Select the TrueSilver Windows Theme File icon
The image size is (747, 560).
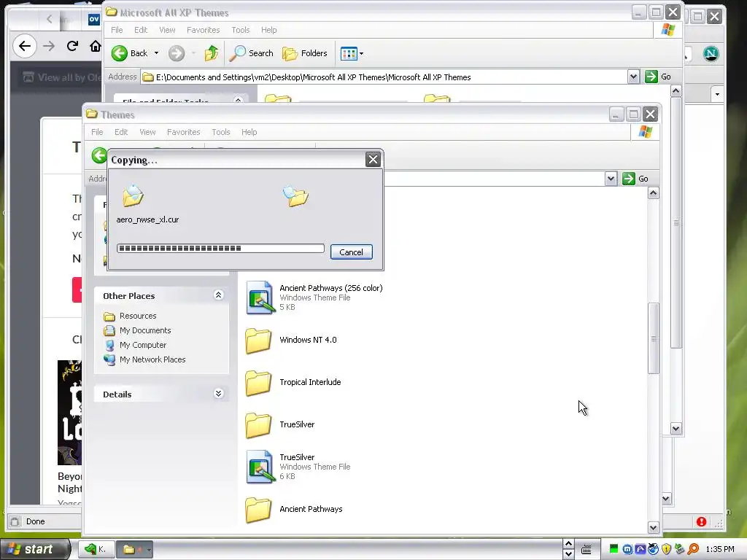260,467
